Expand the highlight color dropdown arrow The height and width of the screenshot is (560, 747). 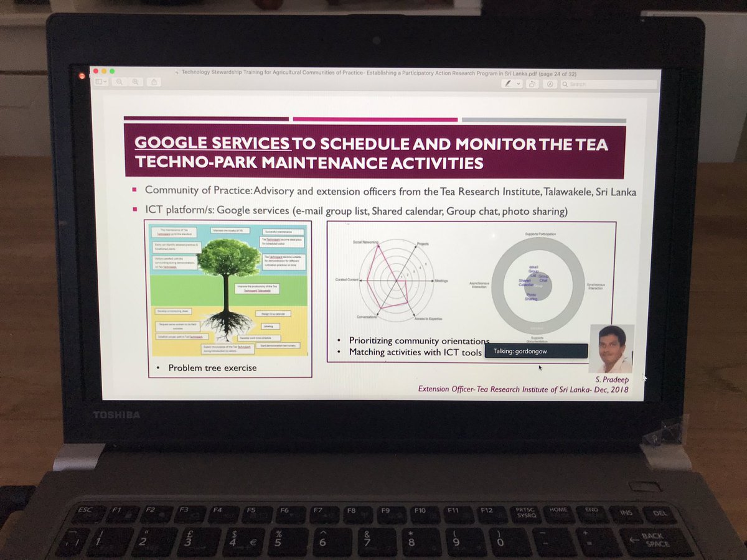(518, 83)
